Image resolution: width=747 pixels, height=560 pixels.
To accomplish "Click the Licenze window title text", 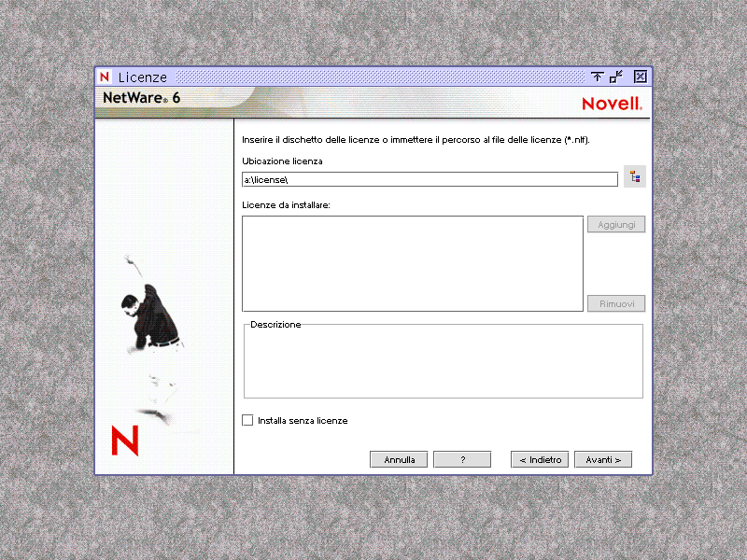I will [x=143, y=77].
